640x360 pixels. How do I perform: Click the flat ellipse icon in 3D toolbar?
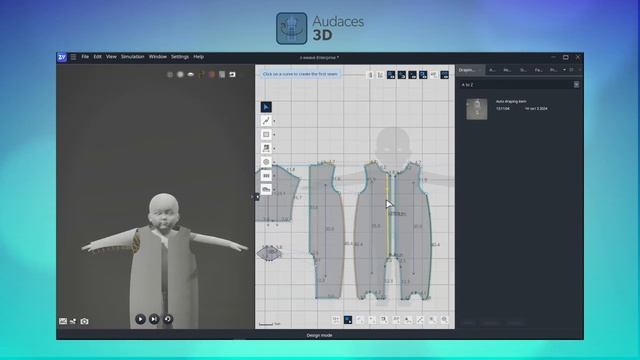point(191,75)
